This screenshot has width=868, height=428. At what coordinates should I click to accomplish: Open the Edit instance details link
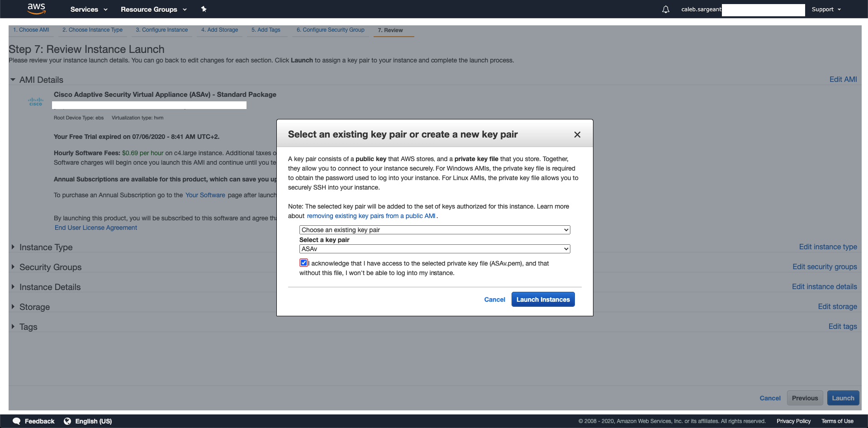pyautogui.click(x=824, y=287)
